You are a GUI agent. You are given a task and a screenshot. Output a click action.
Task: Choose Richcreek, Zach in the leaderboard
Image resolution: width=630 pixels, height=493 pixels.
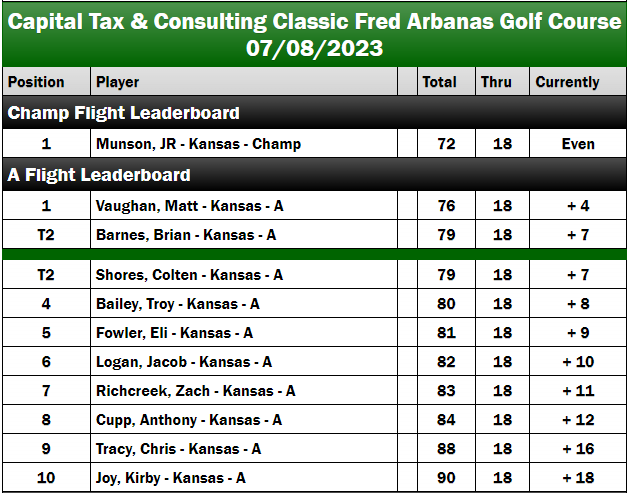coord(196,391)
